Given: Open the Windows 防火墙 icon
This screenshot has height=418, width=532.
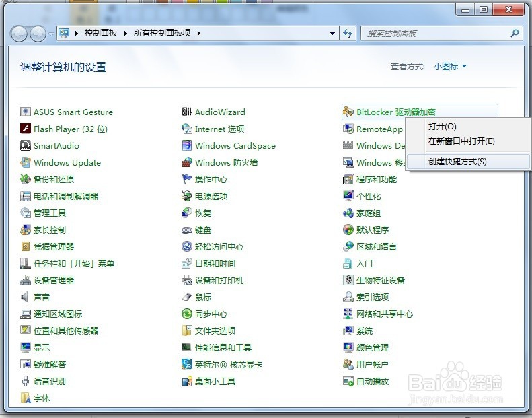Looking at the screenshot, I should point(187,162).
